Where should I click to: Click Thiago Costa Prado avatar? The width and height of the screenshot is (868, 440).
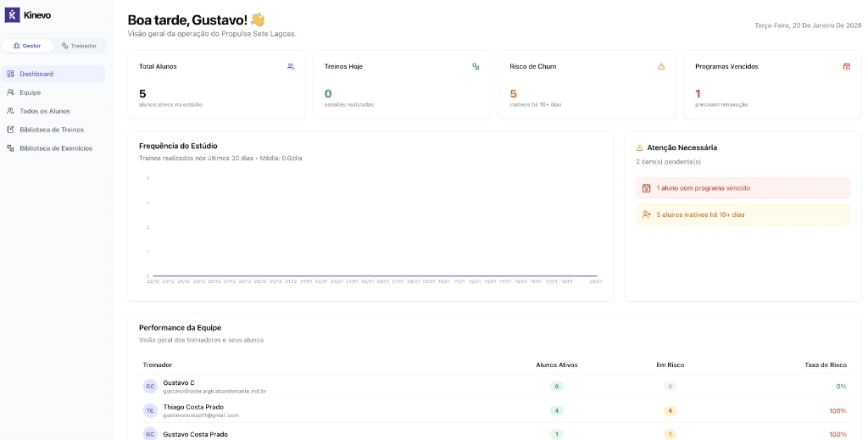click(x=150, y=410)
